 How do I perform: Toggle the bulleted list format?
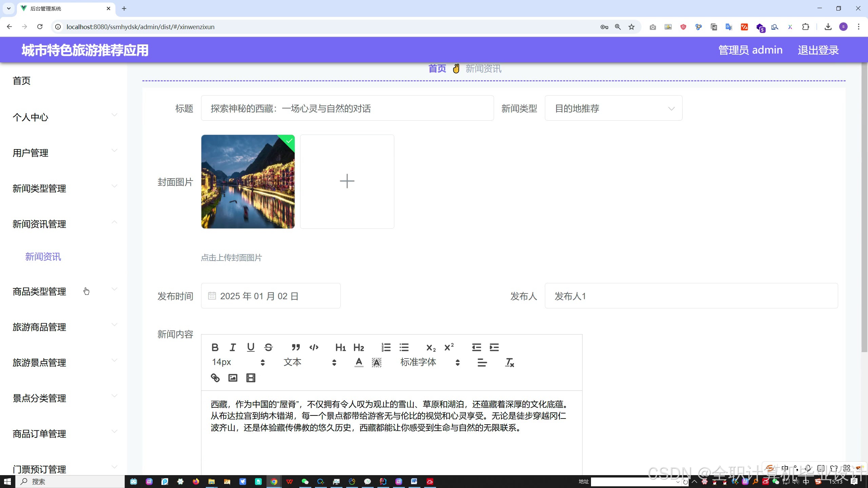click(x=404, y=347)
